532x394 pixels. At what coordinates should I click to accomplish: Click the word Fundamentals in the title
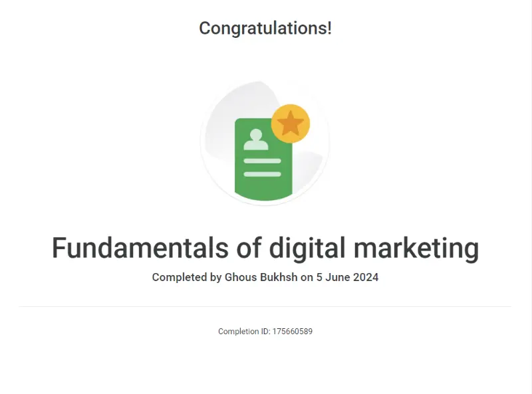(140, 248)
